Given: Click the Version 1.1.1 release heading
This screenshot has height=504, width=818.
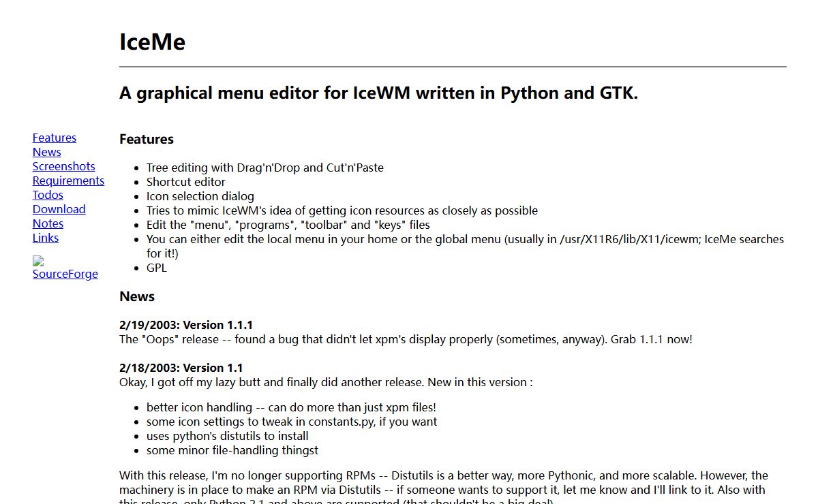Looking at the screenshot, I should point(186,325).
